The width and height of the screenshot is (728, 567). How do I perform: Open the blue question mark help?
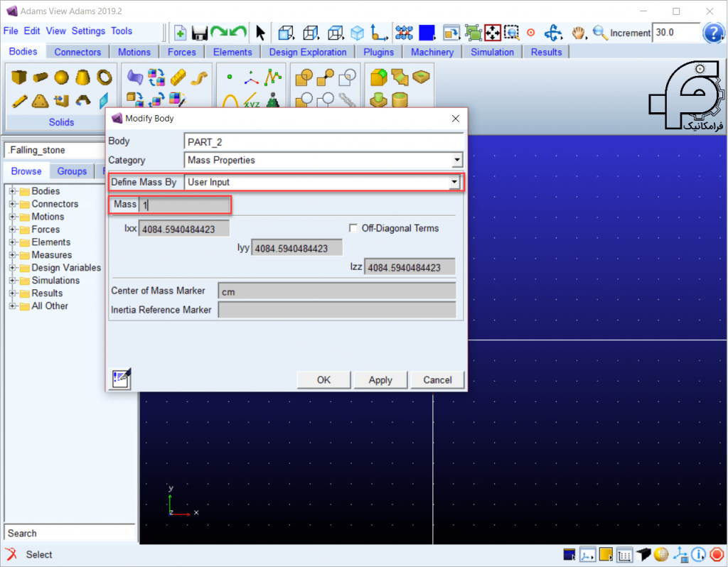713,33
